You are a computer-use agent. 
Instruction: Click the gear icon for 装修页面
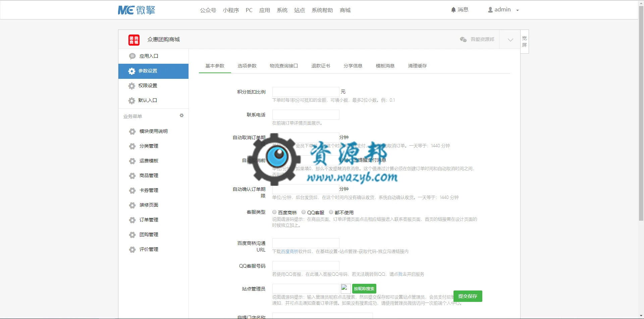[x=132, y=205]
